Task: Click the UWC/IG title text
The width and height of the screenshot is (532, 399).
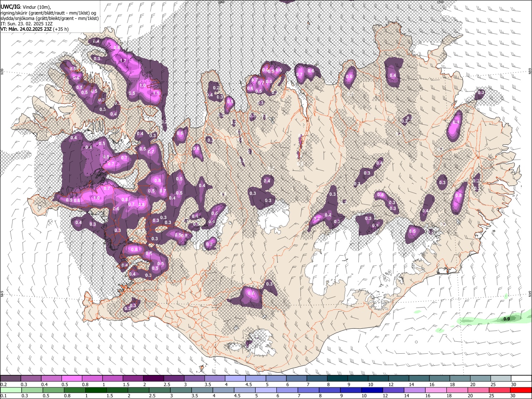Action: (x=10, y=7)
